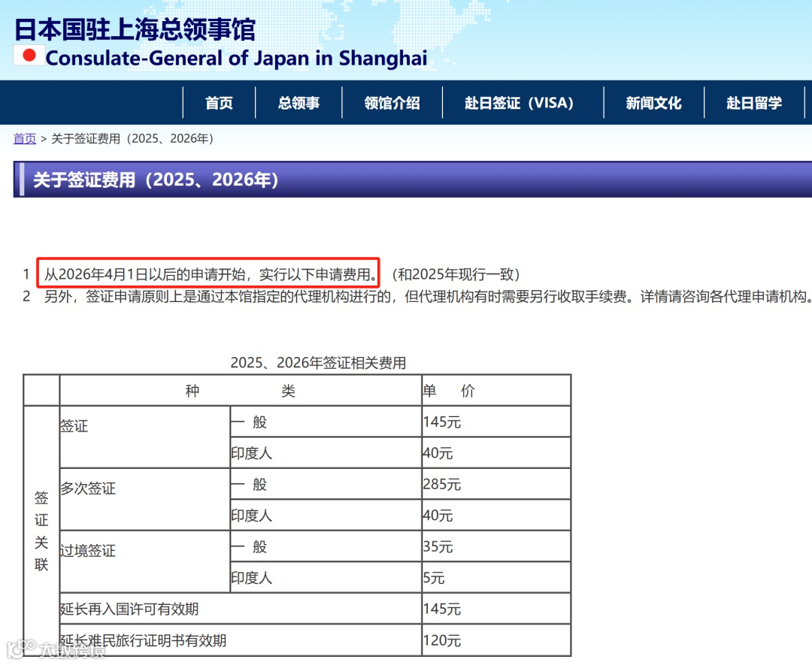
Task: Click the 种 类 column header
Action: coord(241,390)
